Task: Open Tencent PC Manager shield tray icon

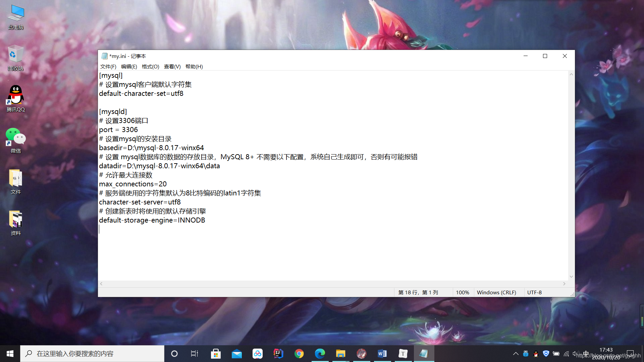Action: coord(546,354)
